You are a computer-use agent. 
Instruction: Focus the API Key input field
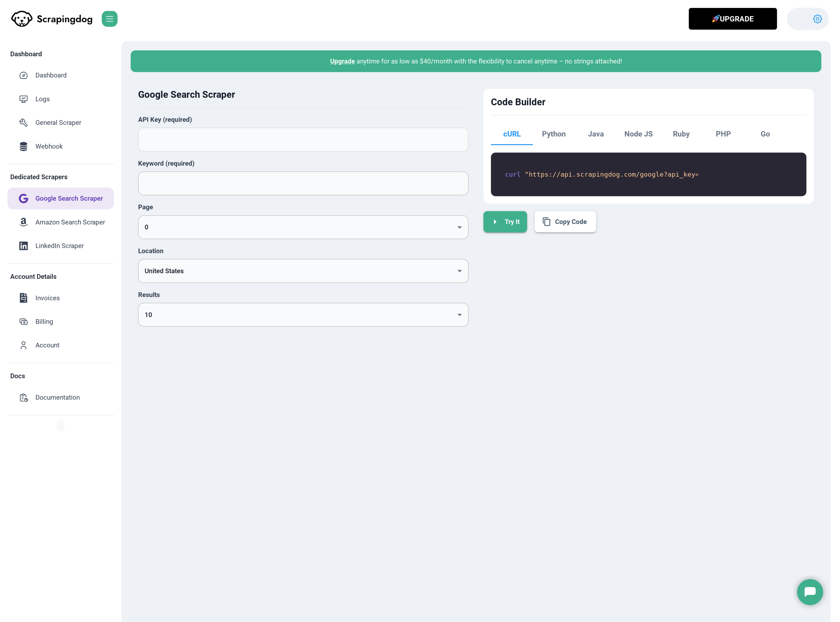point(303,140)
